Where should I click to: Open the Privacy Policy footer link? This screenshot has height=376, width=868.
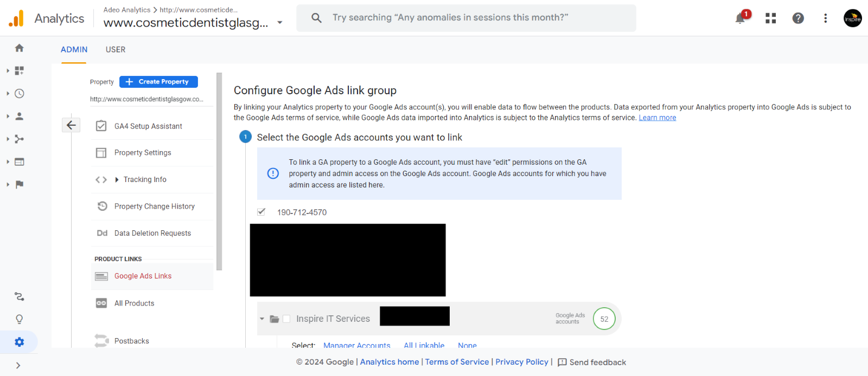click(x=522, y=362)
